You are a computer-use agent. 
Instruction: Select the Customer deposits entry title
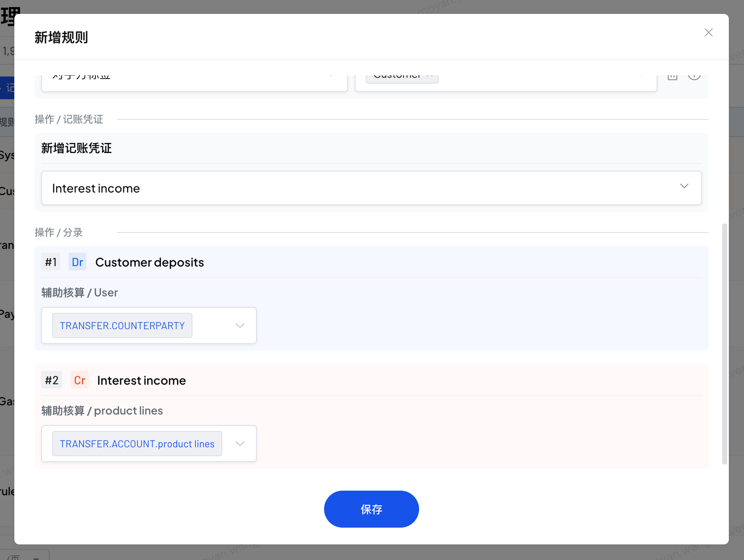pos(149,262)
